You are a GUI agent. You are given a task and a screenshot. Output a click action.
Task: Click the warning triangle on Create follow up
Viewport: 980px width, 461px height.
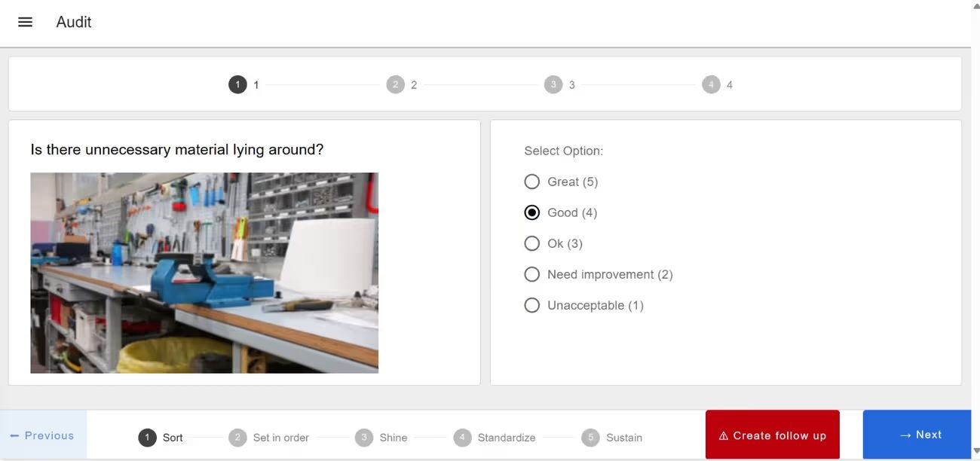tap(723, 435)
